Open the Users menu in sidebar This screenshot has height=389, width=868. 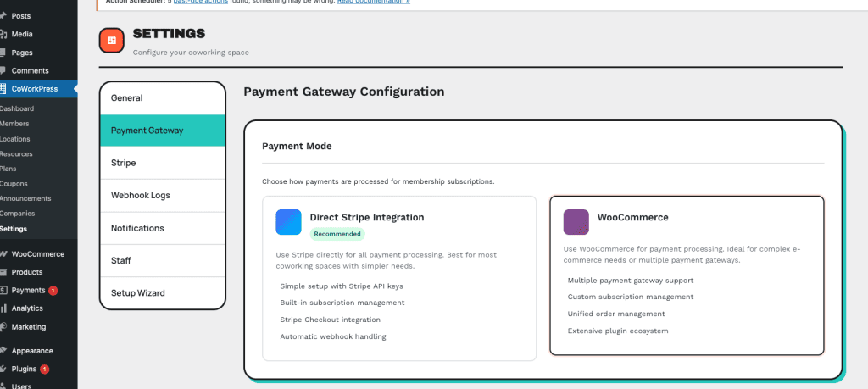[21, 386]
